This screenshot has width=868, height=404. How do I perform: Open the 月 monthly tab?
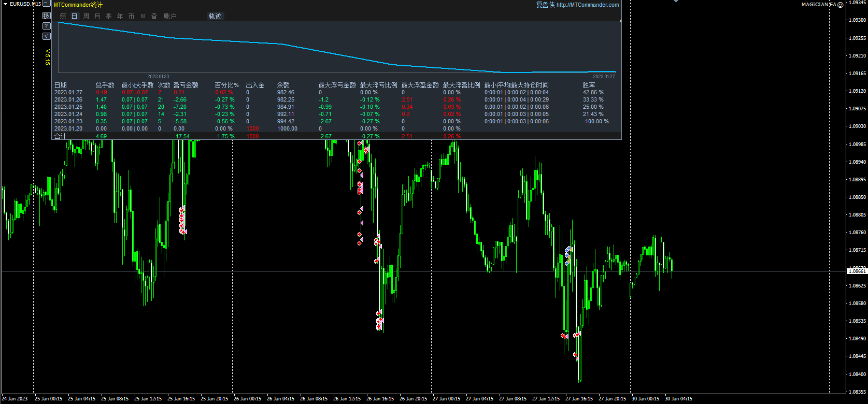click(x=97, y=16)
